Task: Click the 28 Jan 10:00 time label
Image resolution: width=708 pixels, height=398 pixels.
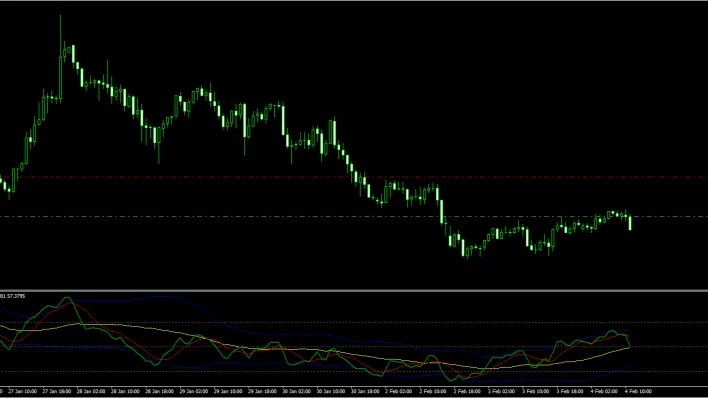Action: [x=126, y=391]
